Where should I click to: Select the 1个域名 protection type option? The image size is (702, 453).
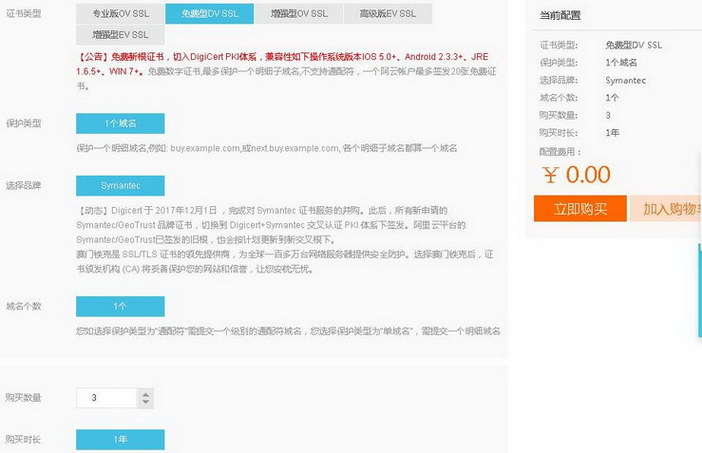(x=120, y=122)
